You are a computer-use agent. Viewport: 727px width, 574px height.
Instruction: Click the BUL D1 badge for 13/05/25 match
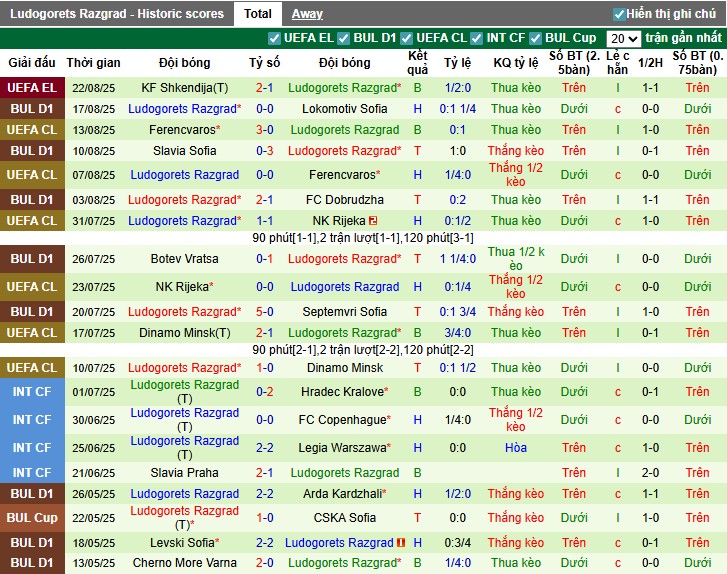[32, 563]
